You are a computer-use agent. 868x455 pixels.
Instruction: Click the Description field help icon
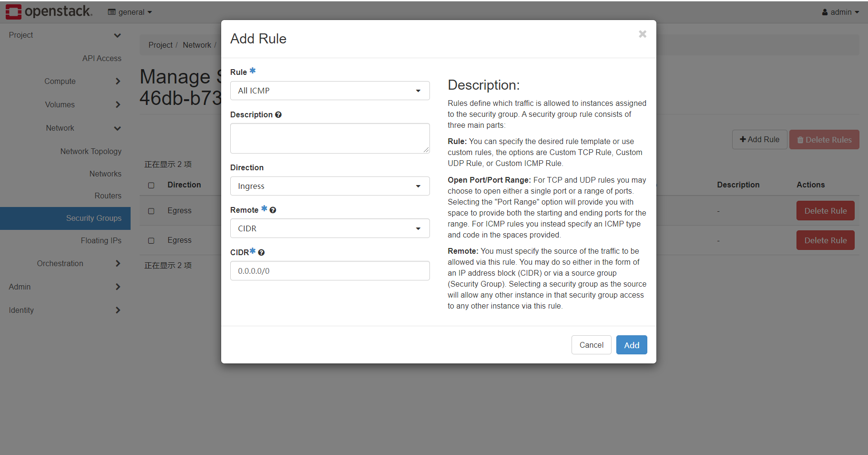click(278, 114)
